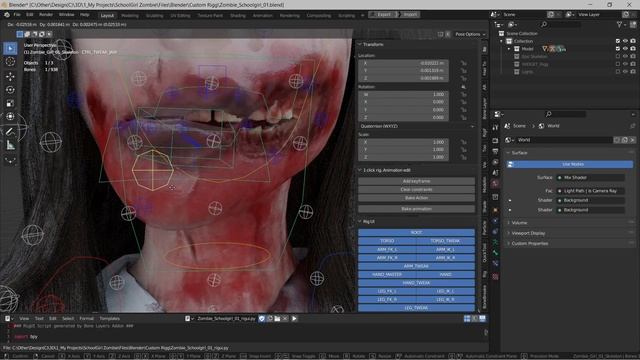Click the Use Nodes button
640x360 pixels.
coord(570,164)
